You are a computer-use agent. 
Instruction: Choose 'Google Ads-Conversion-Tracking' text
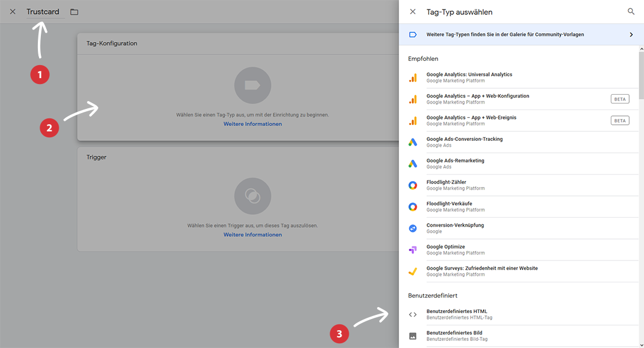click(465, 139)
